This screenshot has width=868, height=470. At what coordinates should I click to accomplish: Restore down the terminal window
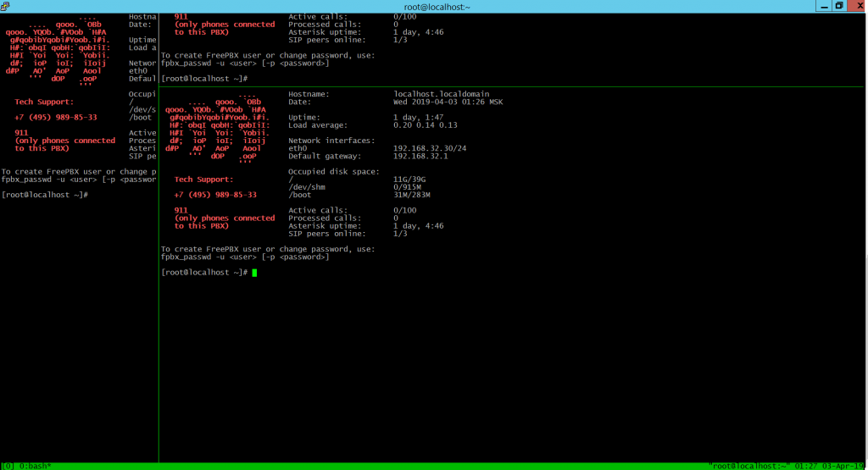838,6
